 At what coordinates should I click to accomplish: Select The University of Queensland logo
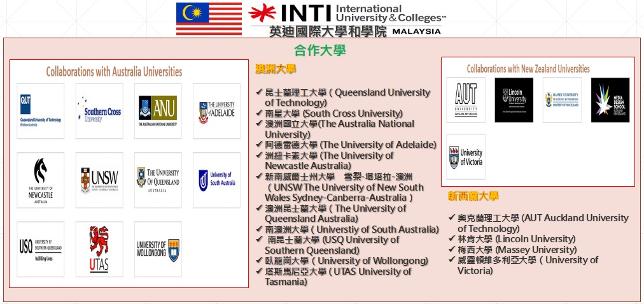158,180
